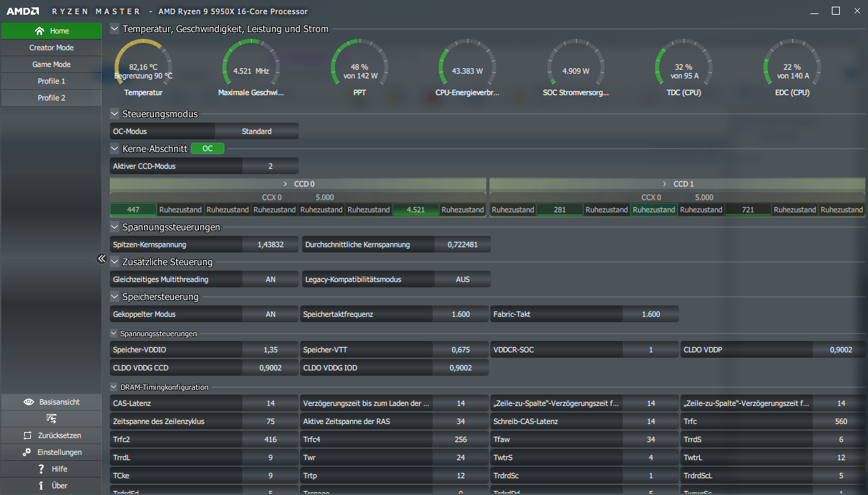
Task: Toggle Gekoppelter Modus AN
Action: pos(271,314)
